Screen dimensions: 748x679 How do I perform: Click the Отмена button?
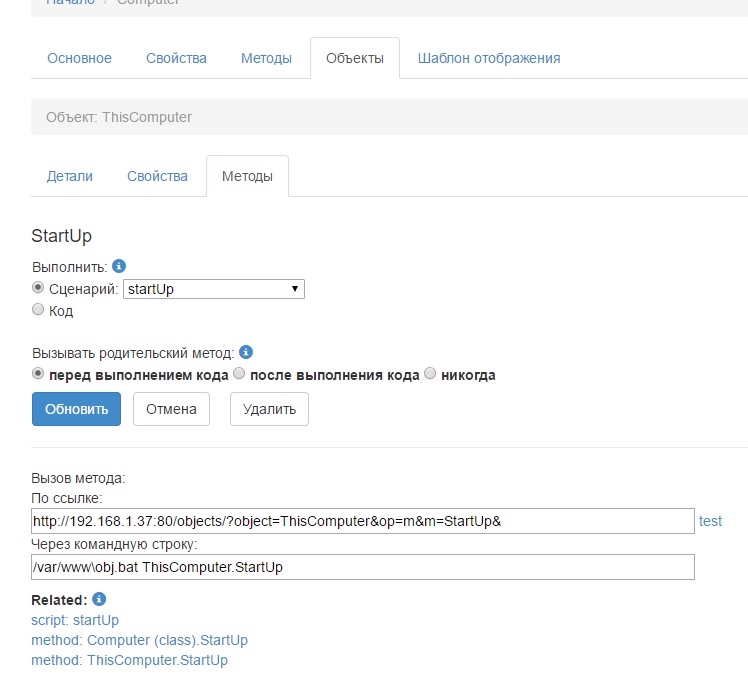pyautogui.click(x=171, y=409)
